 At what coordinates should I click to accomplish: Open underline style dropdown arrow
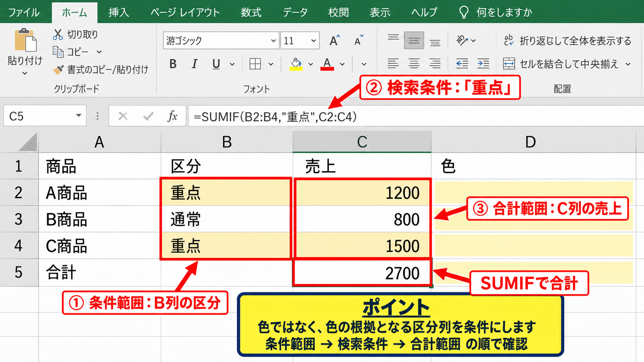(x=232, y=64)
